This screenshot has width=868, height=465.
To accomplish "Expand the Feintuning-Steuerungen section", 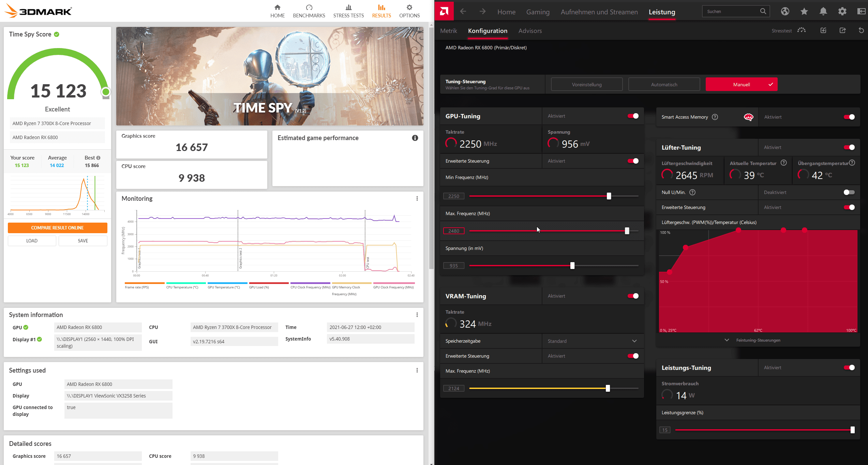I will click(752, 340).
